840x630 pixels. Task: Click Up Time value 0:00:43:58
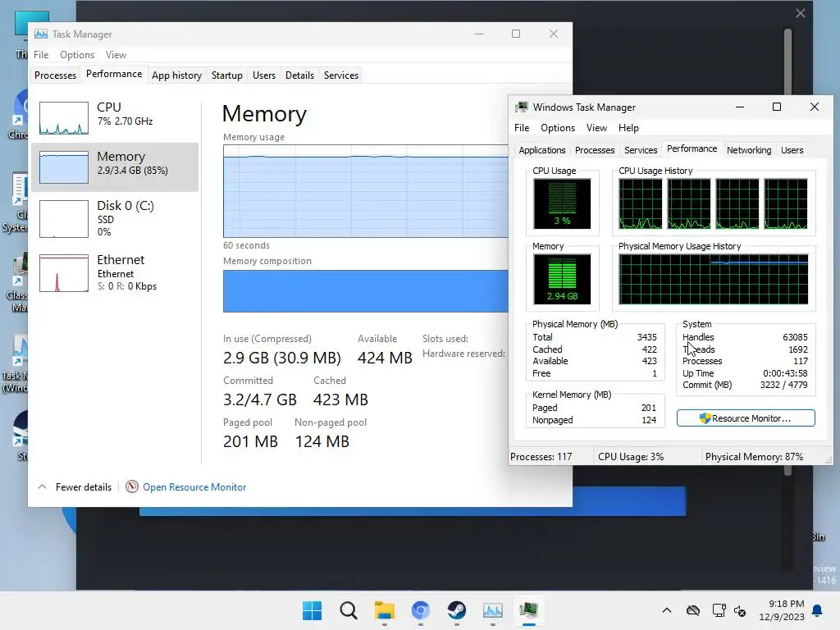coord(785,373)
